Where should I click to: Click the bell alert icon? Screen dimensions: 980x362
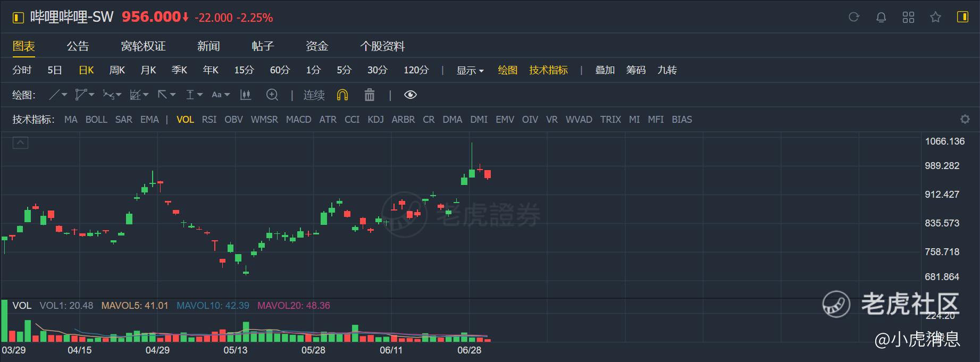point(881,17)
